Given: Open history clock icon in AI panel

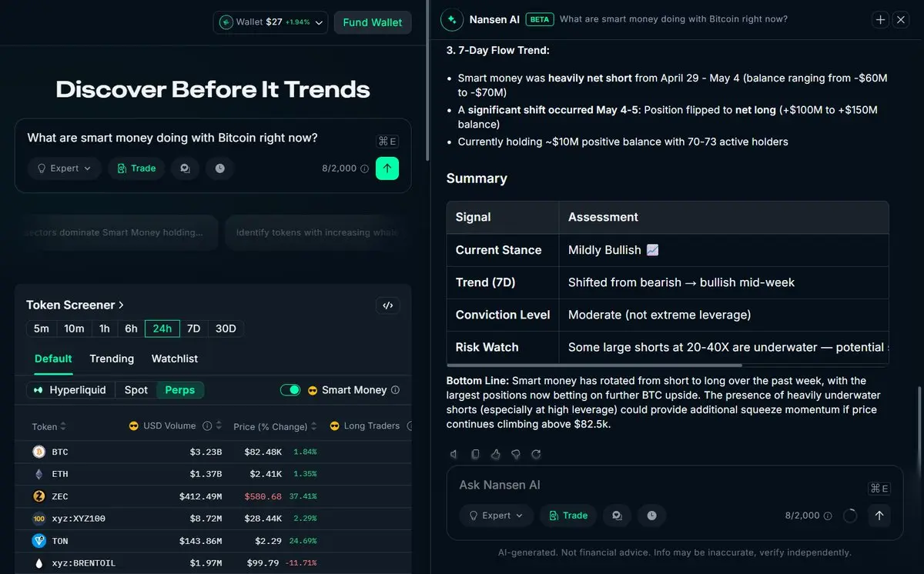Looking at the screenshot, I should 651,516.
